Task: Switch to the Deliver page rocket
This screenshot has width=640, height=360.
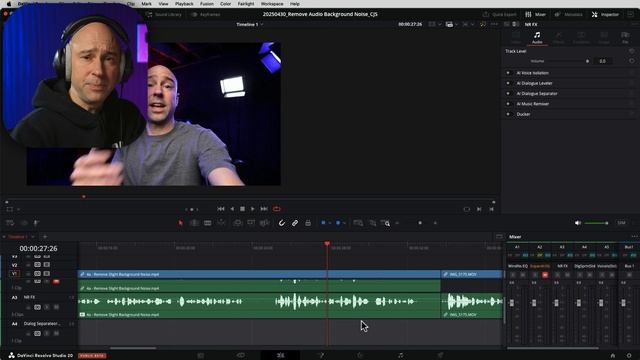Action: (440, 355)
